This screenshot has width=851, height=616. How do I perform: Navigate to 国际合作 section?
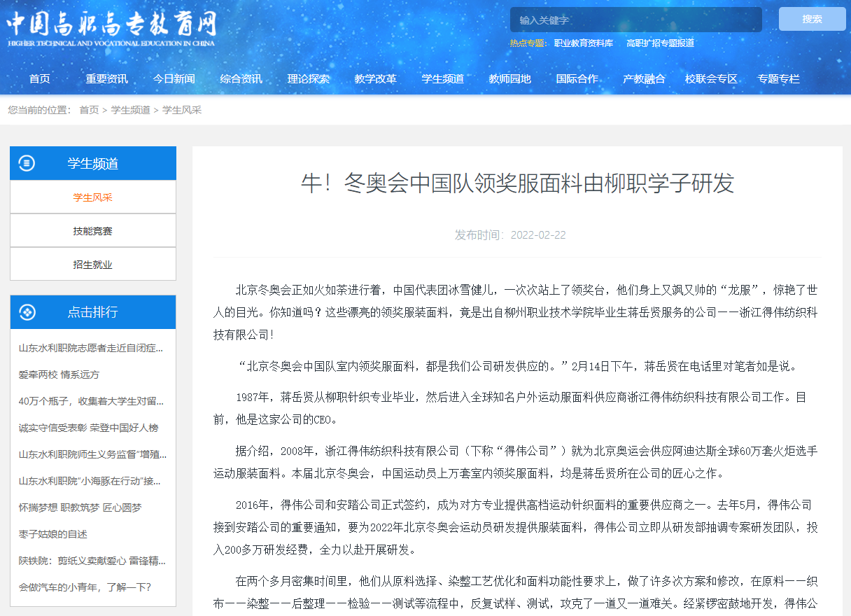coord(577,79)
